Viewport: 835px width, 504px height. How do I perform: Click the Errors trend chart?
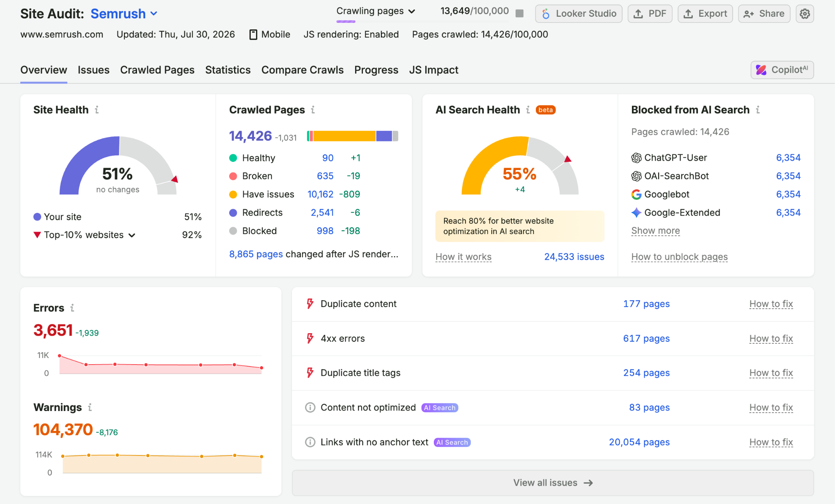pyautogui.click(x=160, y=364)
